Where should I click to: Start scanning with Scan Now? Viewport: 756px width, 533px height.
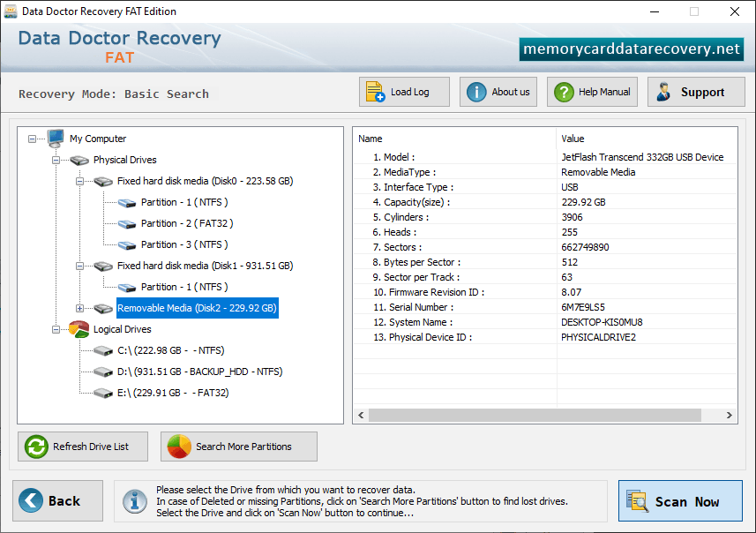pyautogui.click(x=680, y=500)
